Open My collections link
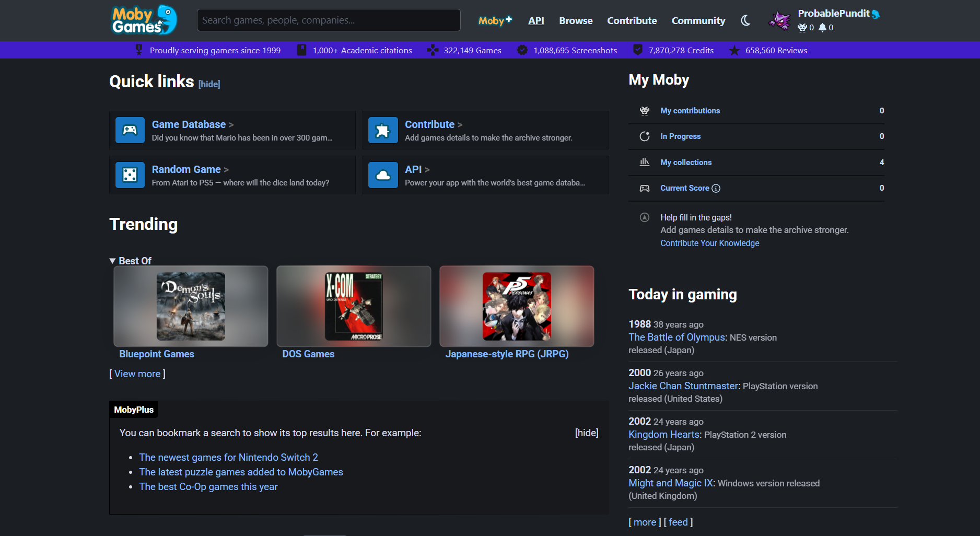Image resolution: width=980 pixels, height=536 pixels. (x=686, y=162)
